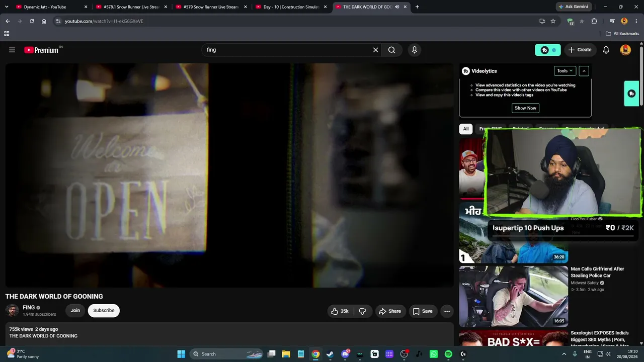Screen dimensions: 644x362
Task: Click the search magnifier button
Action: point(391,50)
